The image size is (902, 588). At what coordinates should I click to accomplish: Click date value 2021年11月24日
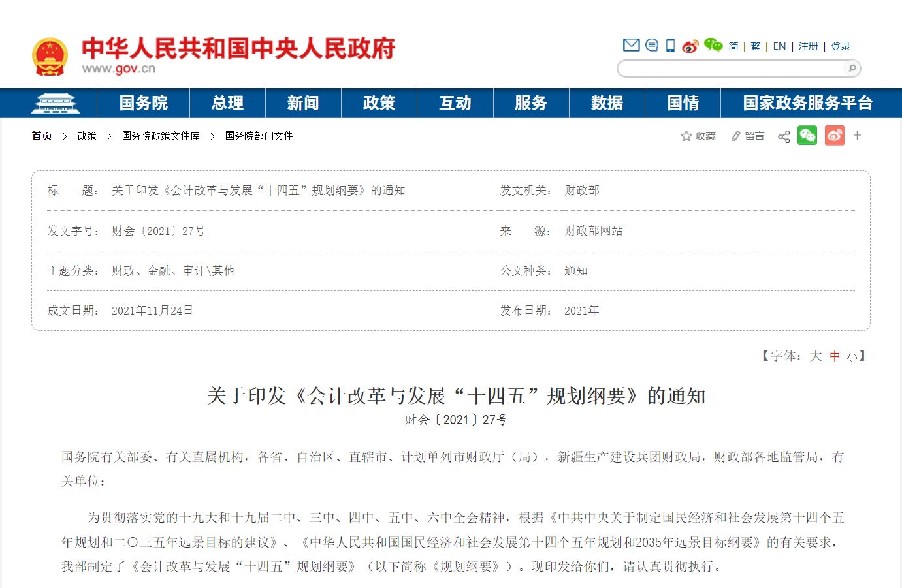[x=152, y=311]
